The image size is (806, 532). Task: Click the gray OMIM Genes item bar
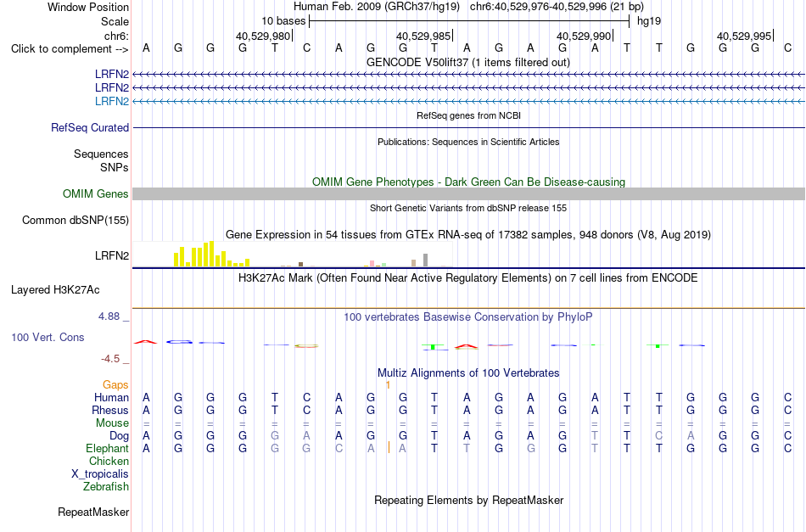point(468,193)
